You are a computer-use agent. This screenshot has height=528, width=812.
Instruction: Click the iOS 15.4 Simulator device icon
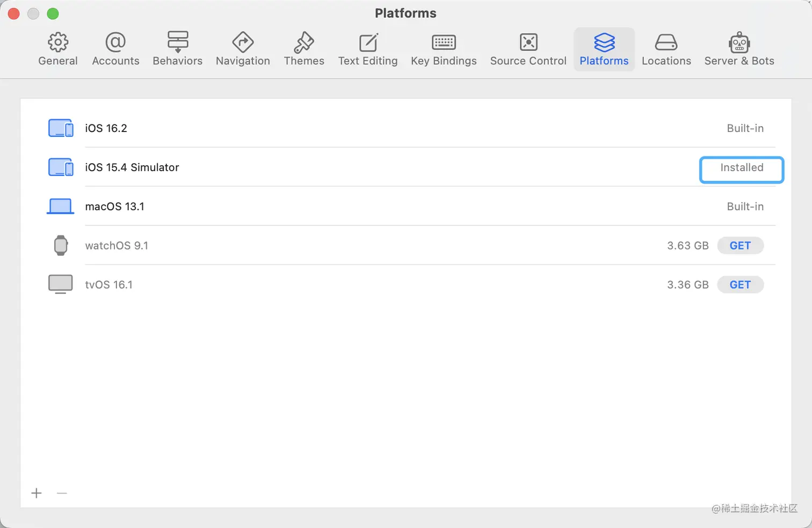coord(61,167)
